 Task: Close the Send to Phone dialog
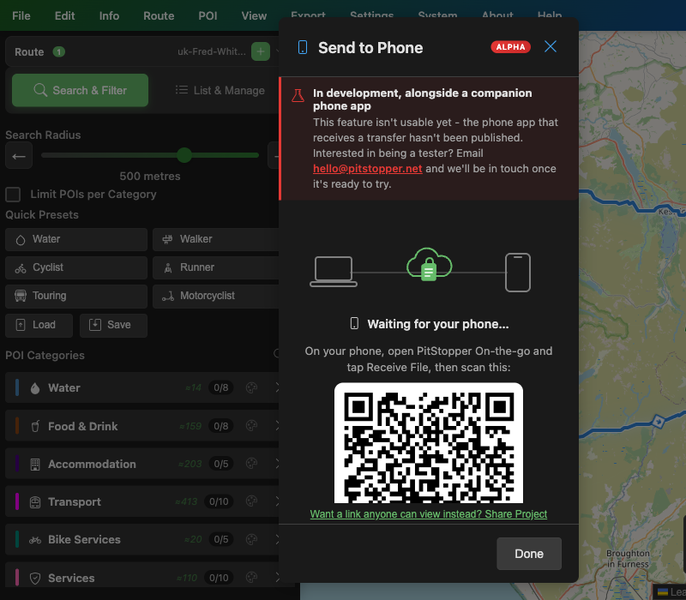550,46
